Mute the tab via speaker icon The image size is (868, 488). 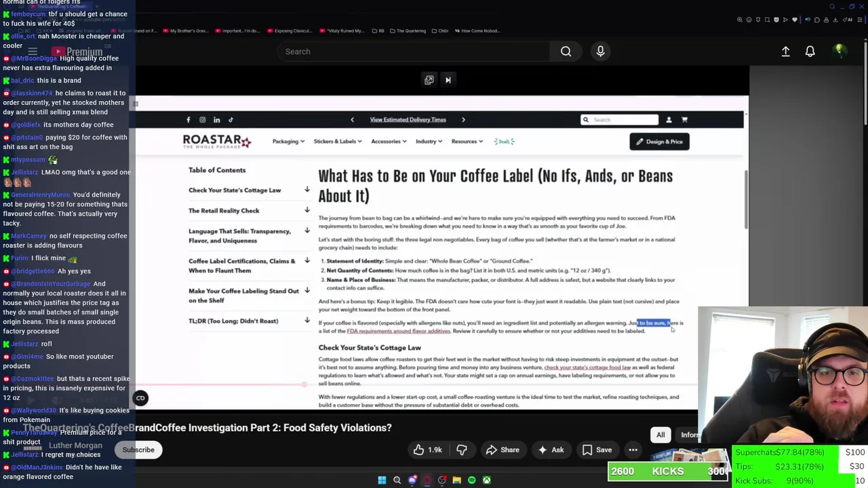click(x=808, y=20)
